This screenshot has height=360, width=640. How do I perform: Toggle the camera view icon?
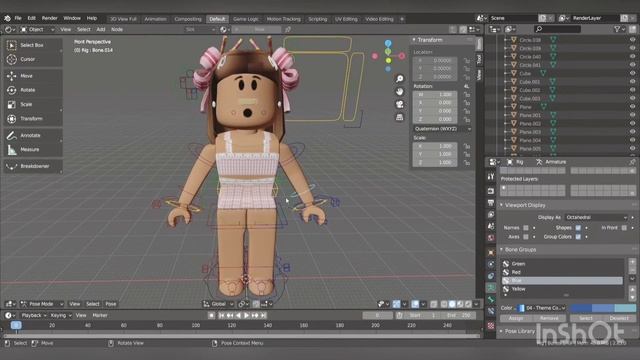tap(400, 104)
